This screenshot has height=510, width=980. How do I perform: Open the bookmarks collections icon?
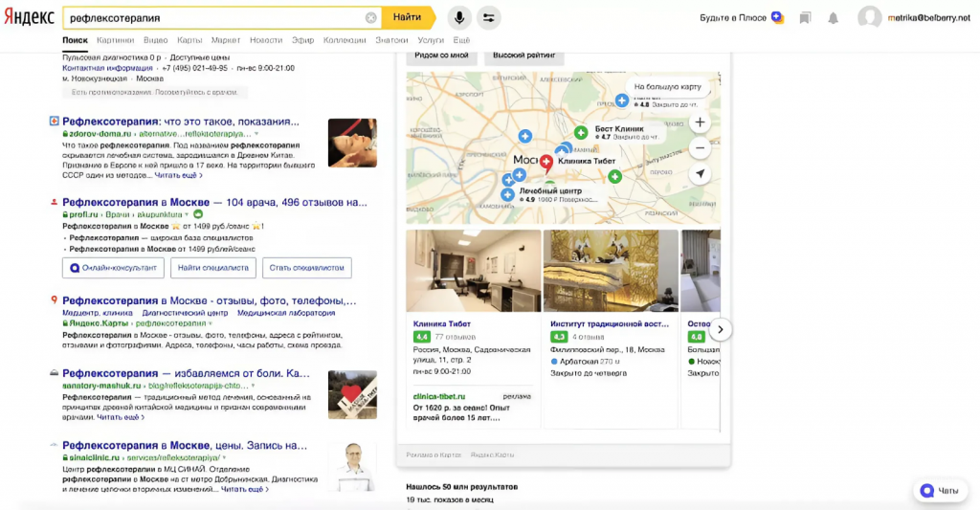point(805,18)
